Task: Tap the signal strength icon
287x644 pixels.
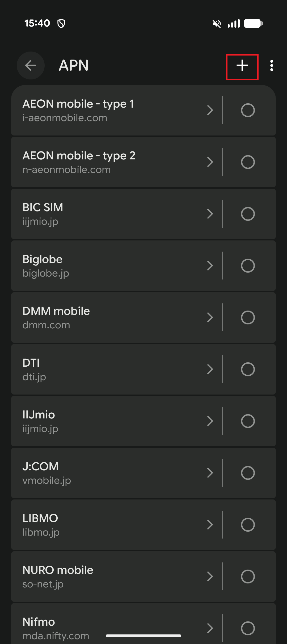Action: pyautogui.click(x=234, y=24)
